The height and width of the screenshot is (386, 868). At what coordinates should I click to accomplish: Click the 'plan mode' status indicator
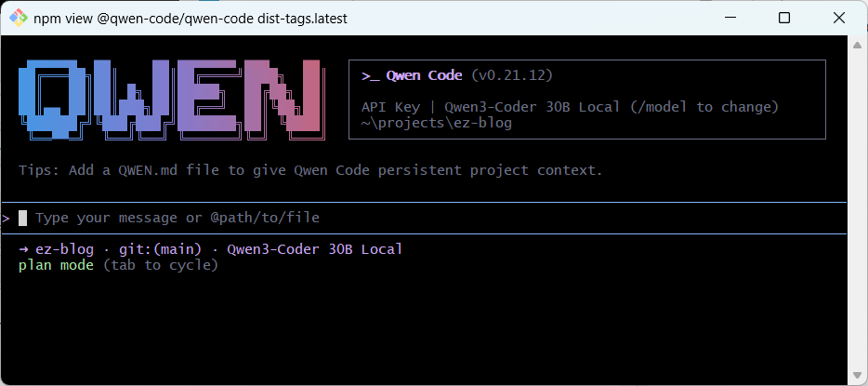tap(56, 265)
